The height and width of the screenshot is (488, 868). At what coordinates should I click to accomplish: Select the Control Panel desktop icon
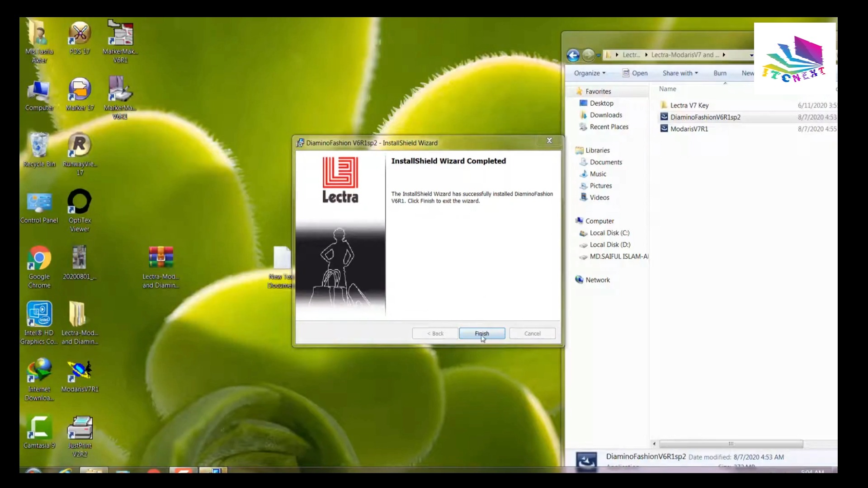(39, 208)
